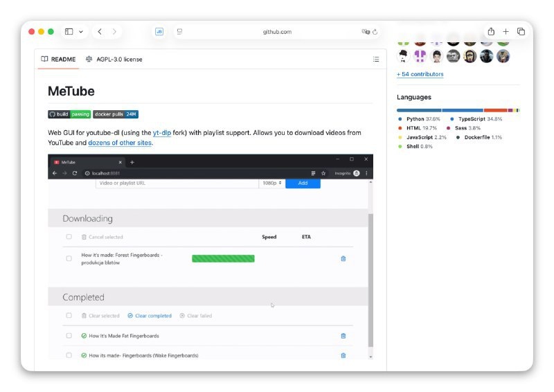Delete How It's Made Fat Fingerboards entry
This screenshot has width=554, height=392.
point(343,336)
